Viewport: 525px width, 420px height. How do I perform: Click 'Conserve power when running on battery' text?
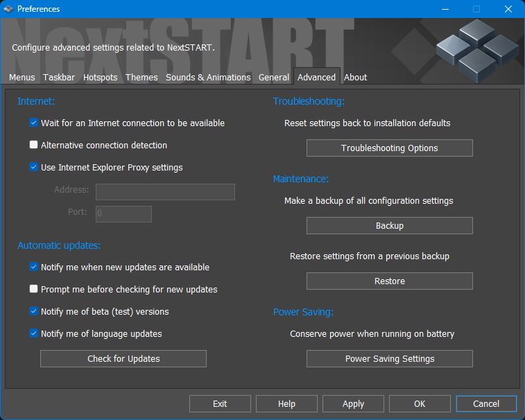pyautogui.click(x=372, y=334)
